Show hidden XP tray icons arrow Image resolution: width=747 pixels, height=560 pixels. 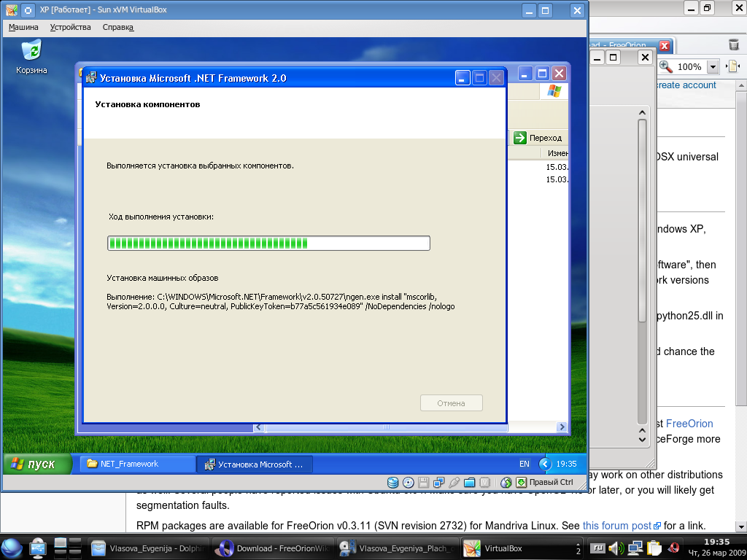click(545, 464)
